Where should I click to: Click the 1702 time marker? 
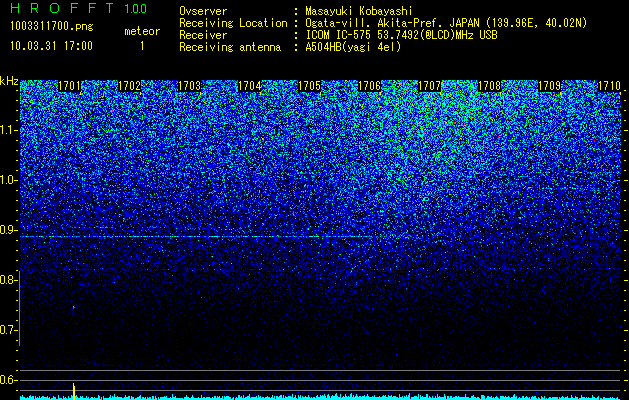point(130,86)
